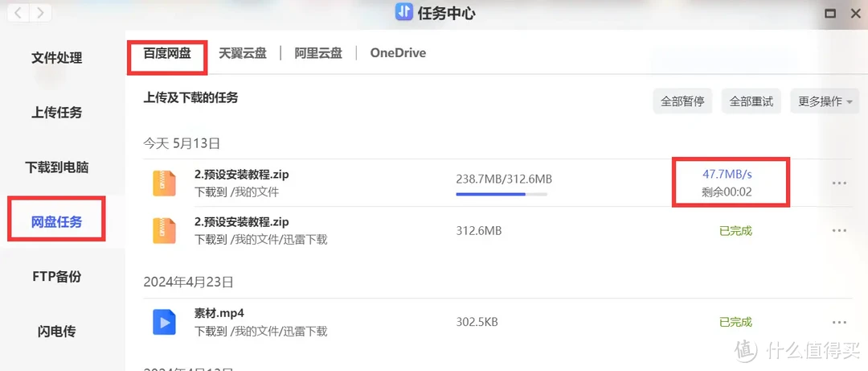Click the 302.5KB size value
The width and height of the screenshot is (868, 371).
click(477, 322)
